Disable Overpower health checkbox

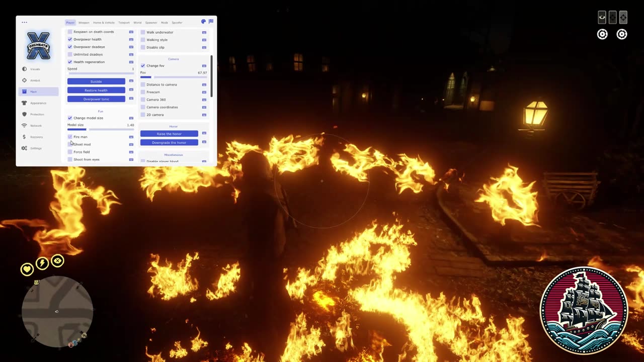[x=70, y=39]
